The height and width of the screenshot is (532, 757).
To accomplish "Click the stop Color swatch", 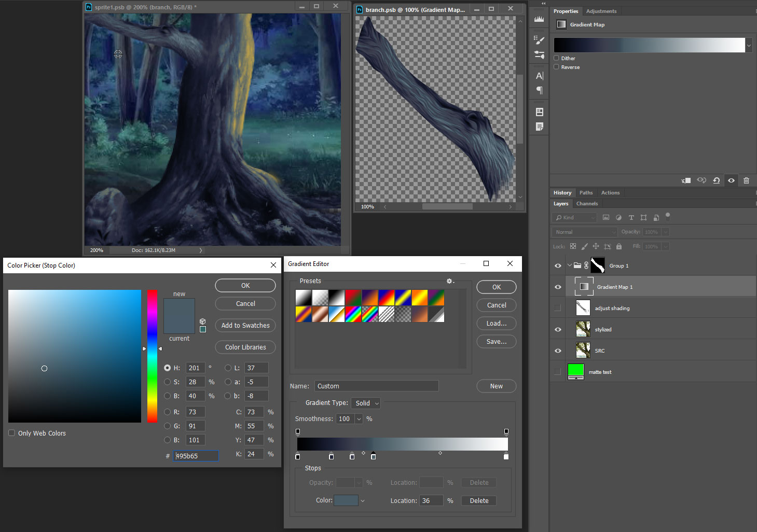I will pos(346,500).
